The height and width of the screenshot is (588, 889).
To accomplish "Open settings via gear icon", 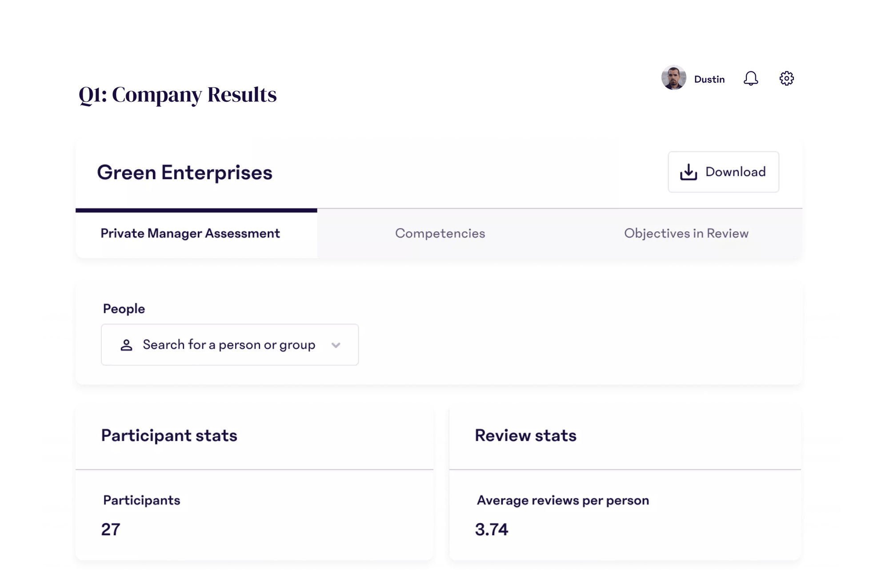I will pos(786,79).
